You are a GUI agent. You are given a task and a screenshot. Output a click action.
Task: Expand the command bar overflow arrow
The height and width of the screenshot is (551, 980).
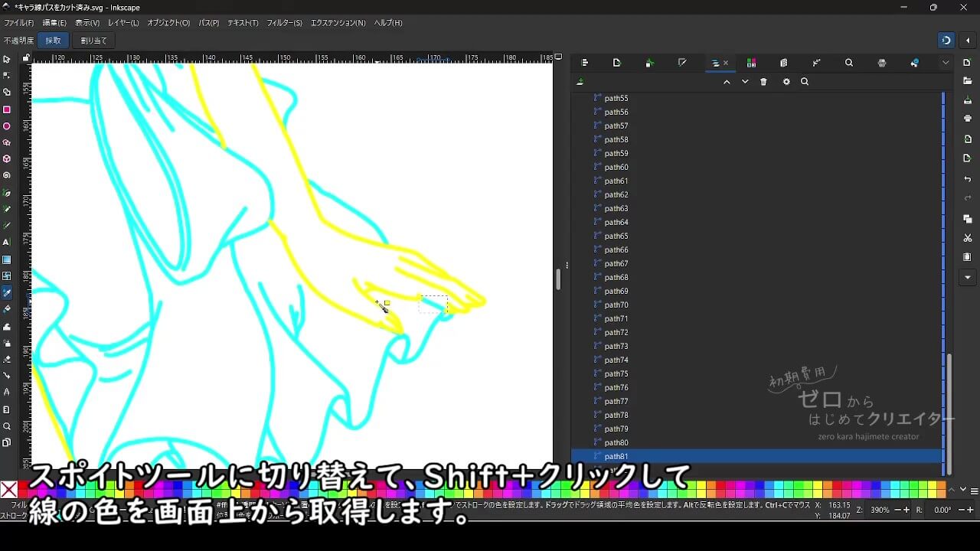coord(968,277)
